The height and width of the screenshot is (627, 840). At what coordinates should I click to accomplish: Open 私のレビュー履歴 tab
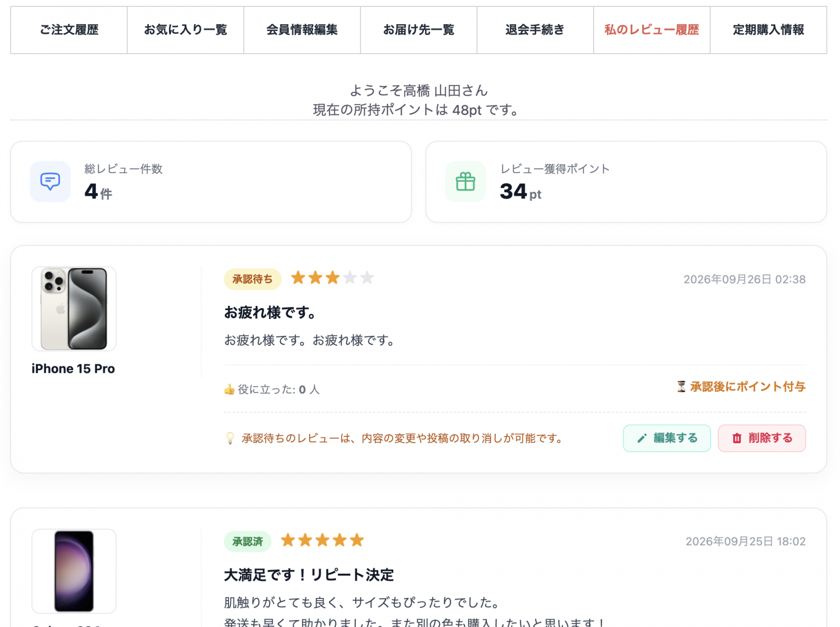(652, 30)
